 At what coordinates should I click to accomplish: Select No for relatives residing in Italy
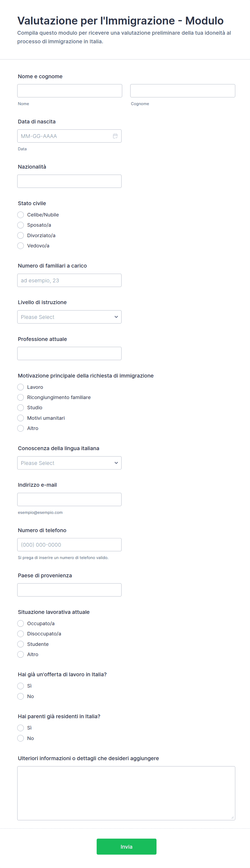click(x=20, y=738)
